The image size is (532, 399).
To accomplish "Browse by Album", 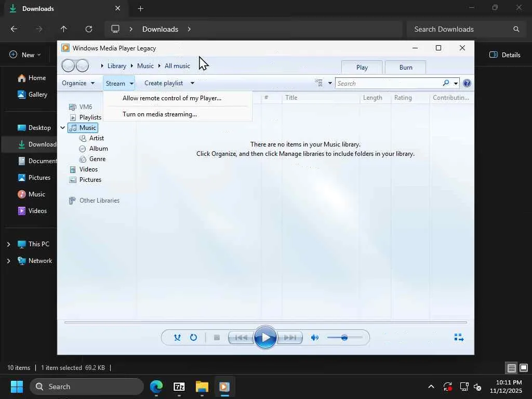I will (x=94, y=149).
